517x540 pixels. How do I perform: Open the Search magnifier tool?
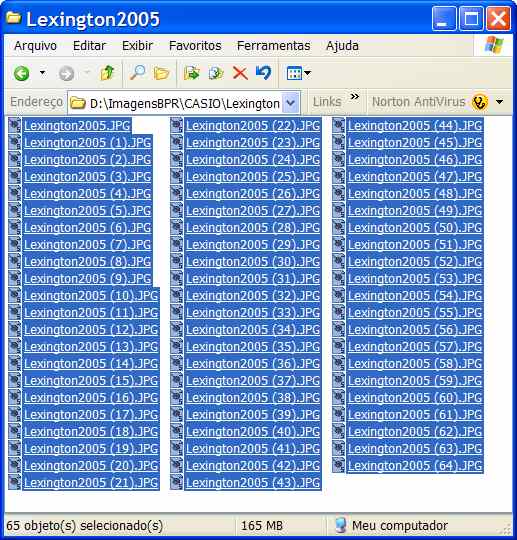coord(137,73)
